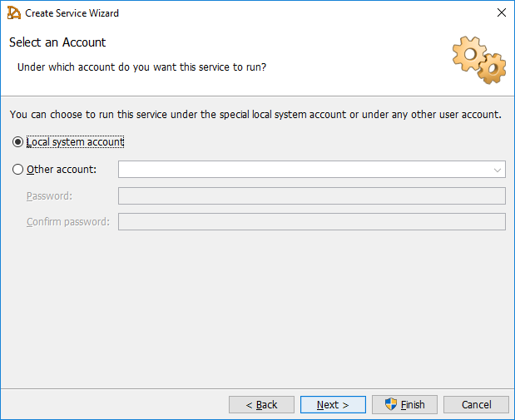The image size is (515, 420).
Task: Click the "Select an Account" heading
Action: pyautogui.click(x=57, y=42)
